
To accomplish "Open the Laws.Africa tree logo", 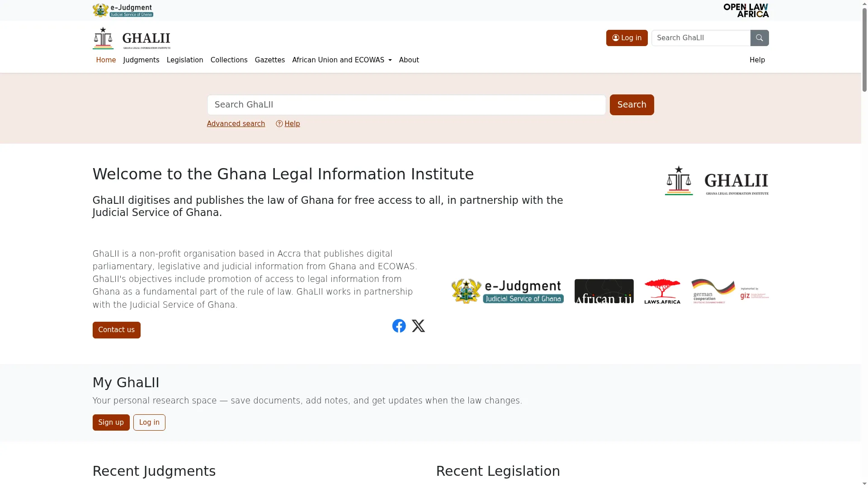I will coord(662,291).
